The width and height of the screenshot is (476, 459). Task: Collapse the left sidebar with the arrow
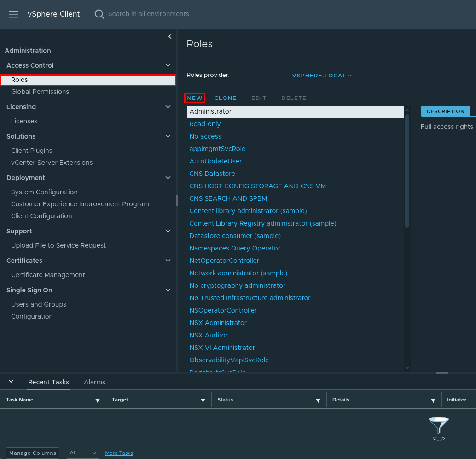pos(170,36)
